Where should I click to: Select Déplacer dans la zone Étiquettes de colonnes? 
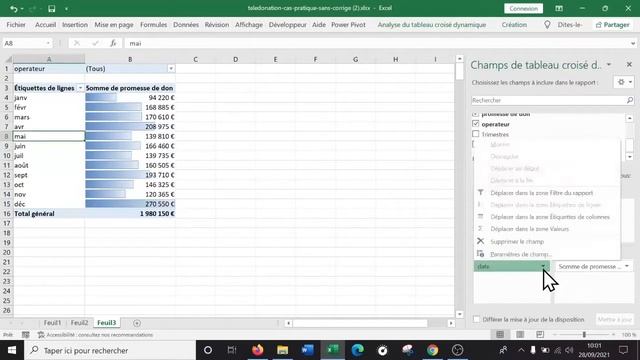click(x=550, y=217)
